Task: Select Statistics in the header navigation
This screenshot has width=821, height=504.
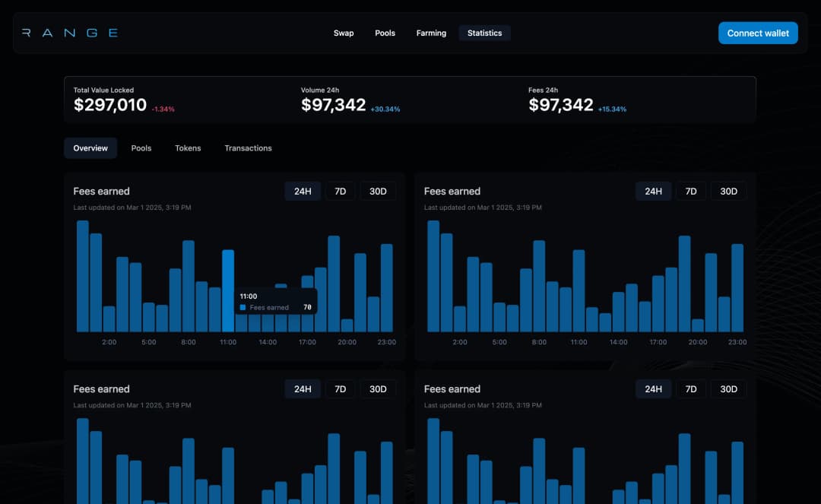Action: pyautogui.click(x=484, y=33)
